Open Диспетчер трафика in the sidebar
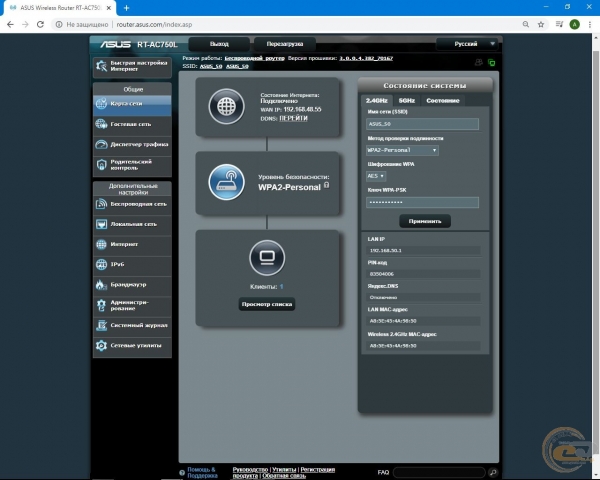Viewport: 600px width, 480px height. pyautogui.click(x=131, y=145)
